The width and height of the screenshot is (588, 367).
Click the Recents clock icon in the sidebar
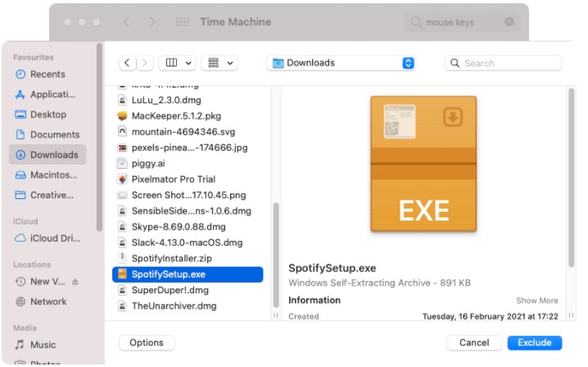tap(20, 74)
